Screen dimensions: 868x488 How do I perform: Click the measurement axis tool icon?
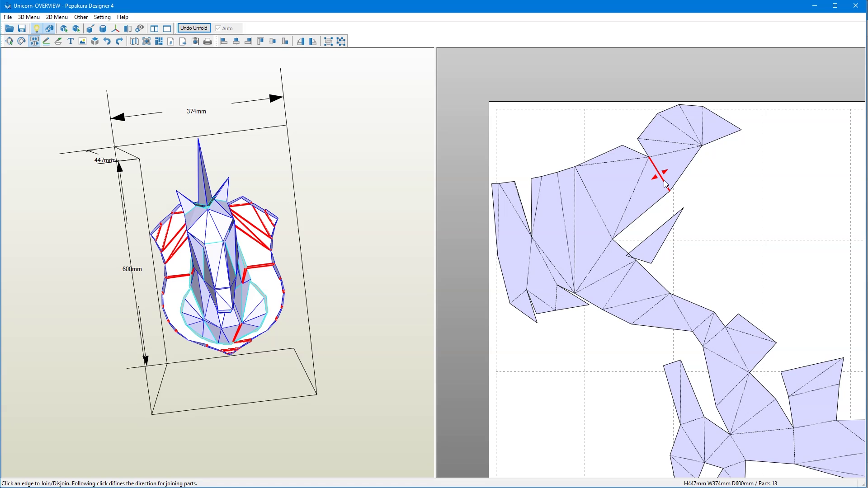114,28
